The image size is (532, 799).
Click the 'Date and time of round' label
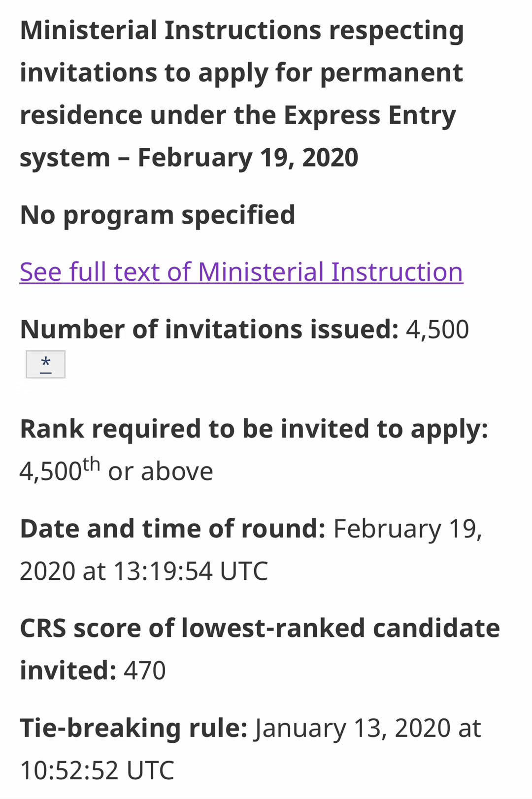click(x=172, y=529)
